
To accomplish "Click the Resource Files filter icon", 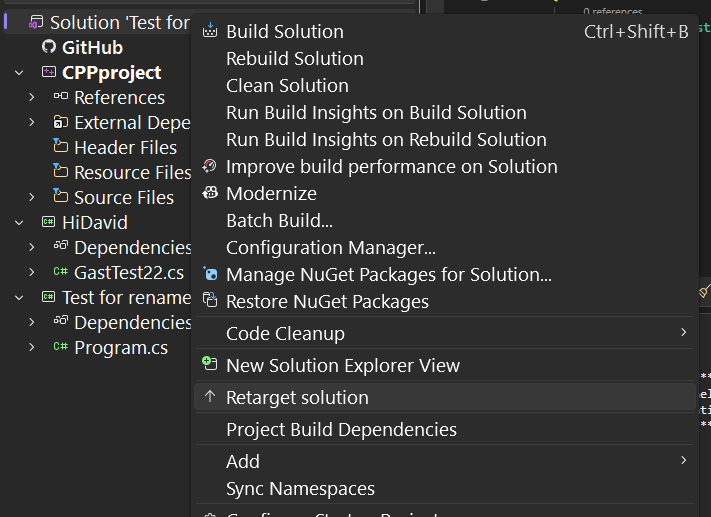I will tap(60, 171).
